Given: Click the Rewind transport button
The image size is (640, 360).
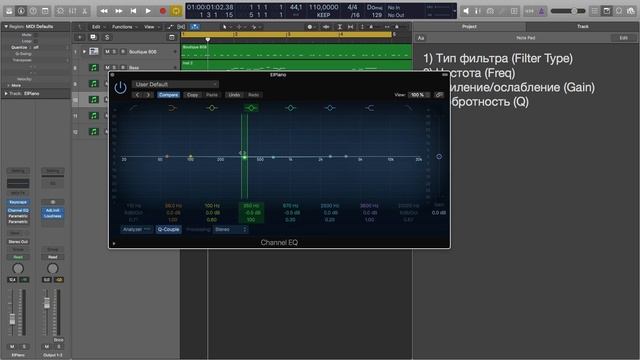Looking at the screenshot, I should tap(104, 11).
